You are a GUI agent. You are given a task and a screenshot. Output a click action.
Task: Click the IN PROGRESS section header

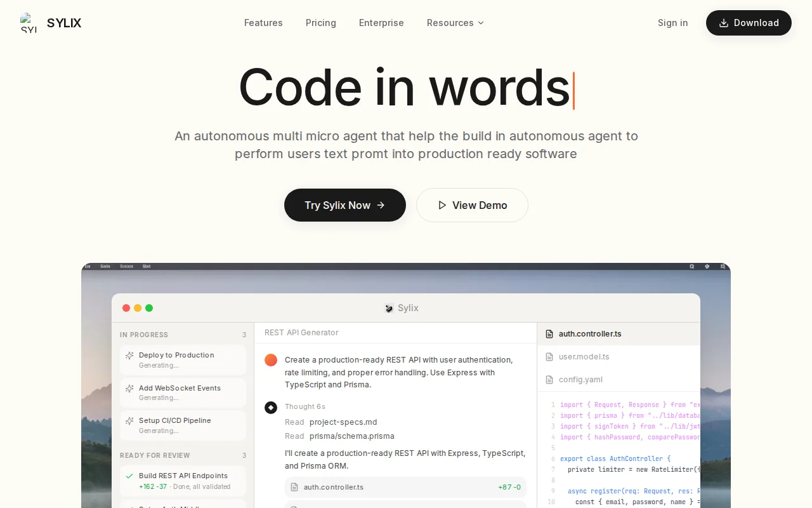pyautogui.click(x=144, y=335)
